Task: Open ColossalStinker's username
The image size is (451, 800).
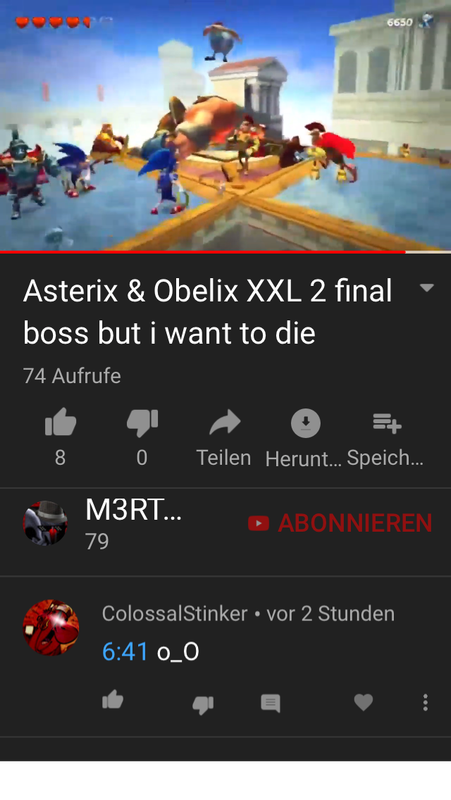Action: pos(174,613)
